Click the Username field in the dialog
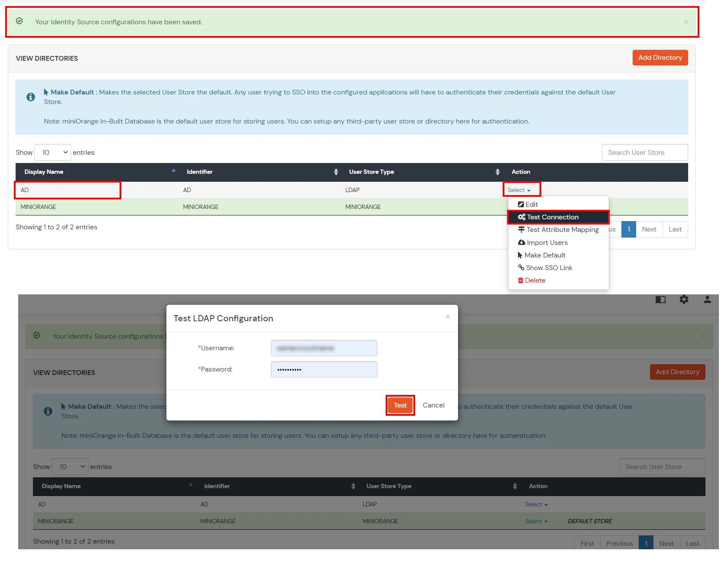728x564 pixels. pyautogui.click(x=324, y=348)
